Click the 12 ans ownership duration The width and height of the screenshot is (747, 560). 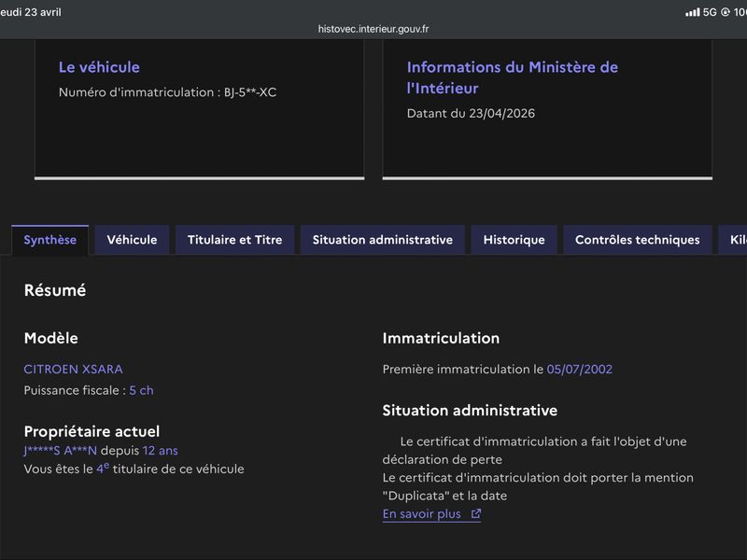[x=160, y=451]
